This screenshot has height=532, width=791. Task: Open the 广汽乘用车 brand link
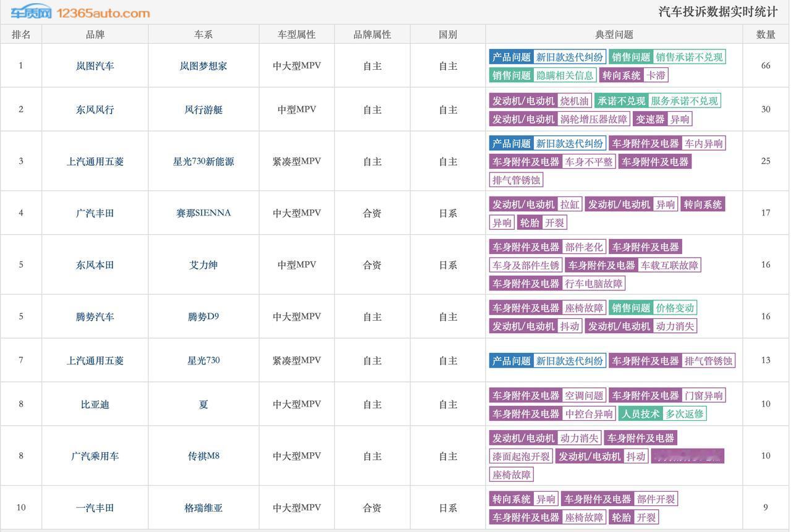click(x=95, y=457)
